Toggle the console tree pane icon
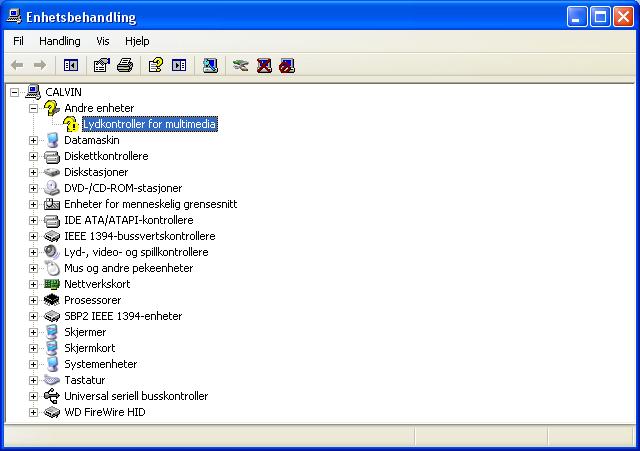Screen dimensions: 640x451 (x=71, y=65)
